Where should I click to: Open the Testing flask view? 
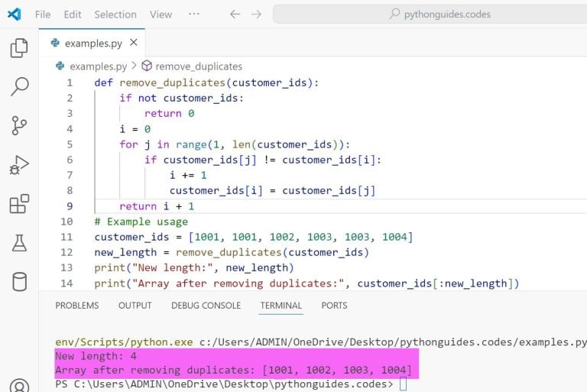pyautogui.click(x=19, y=243)
